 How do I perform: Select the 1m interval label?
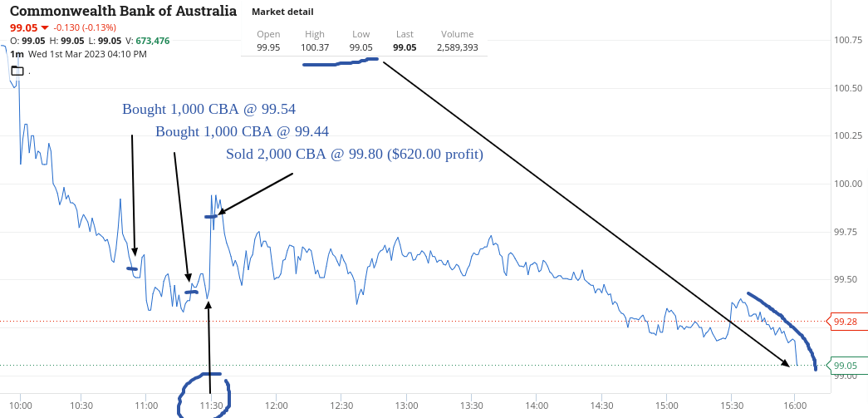(x=17, y=54)
